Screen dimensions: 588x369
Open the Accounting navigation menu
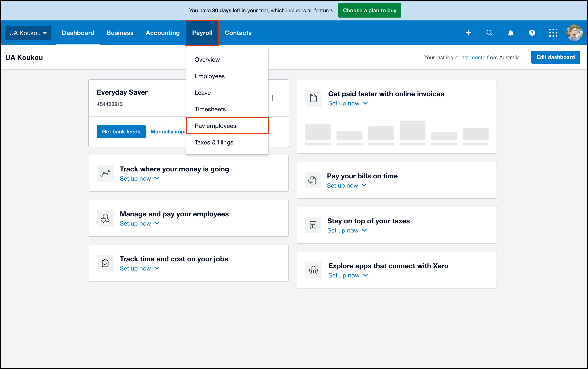tap(163, 33)
